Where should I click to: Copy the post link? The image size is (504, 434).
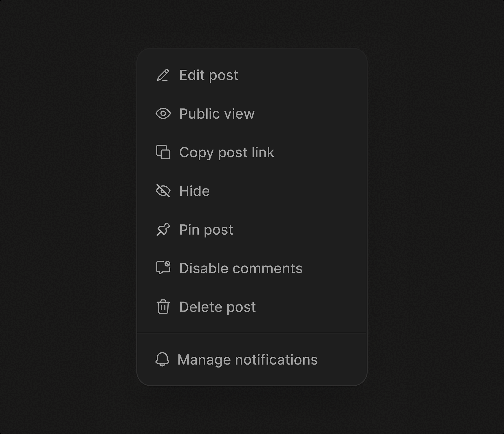[227, 152]
